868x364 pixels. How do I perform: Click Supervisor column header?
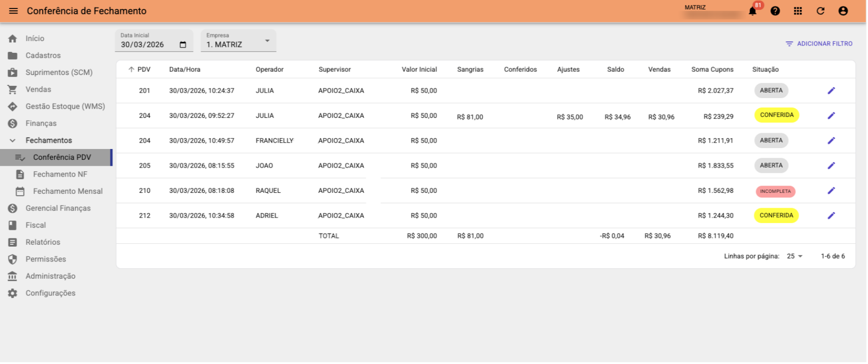[x=335, y=70]
